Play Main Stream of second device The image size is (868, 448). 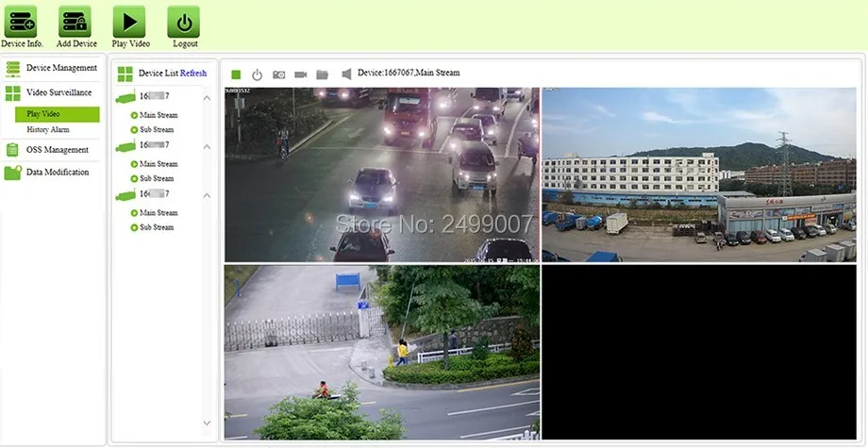click(154, 164)
